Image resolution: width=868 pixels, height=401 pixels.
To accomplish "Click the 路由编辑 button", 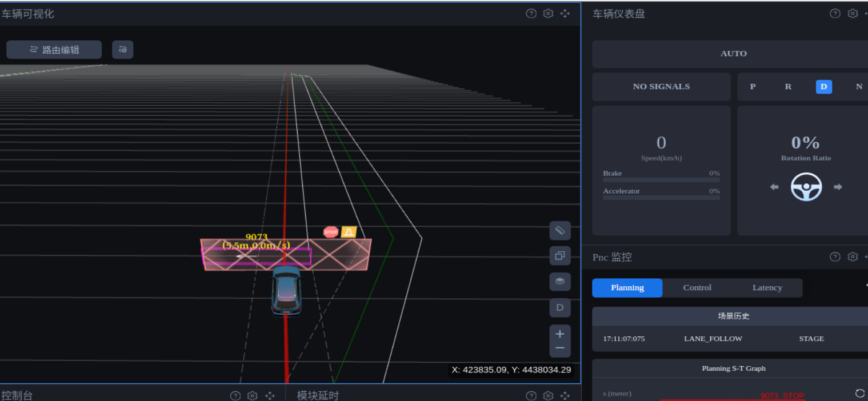I will (x=54, y=50).
